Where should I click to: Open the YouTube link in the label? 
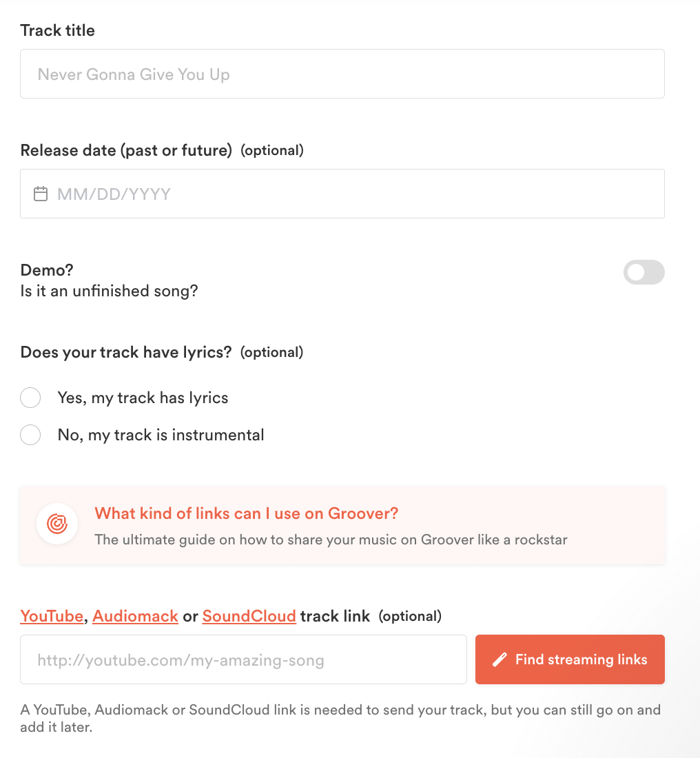click(52, 616)
